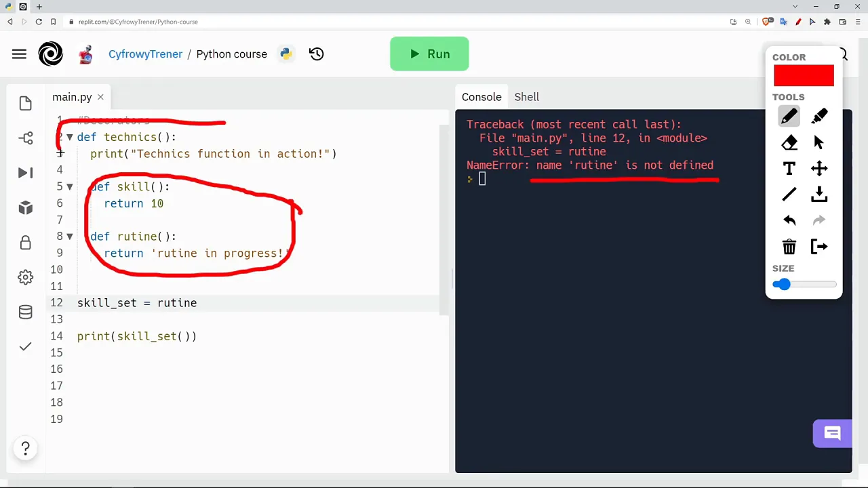Select the highlighter marker tool
Image resolution: width=868 pixels, height=488 pixels.
(x=819, y=117)
